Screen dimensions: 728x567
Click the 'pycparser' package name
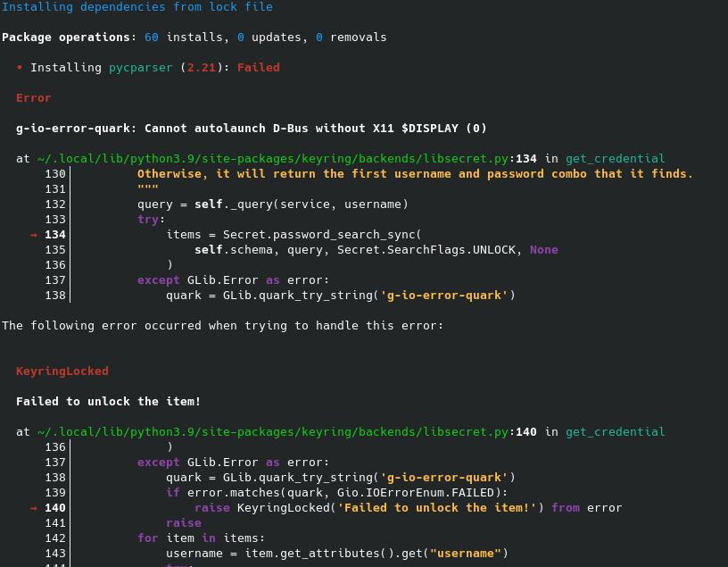point(141,68)
